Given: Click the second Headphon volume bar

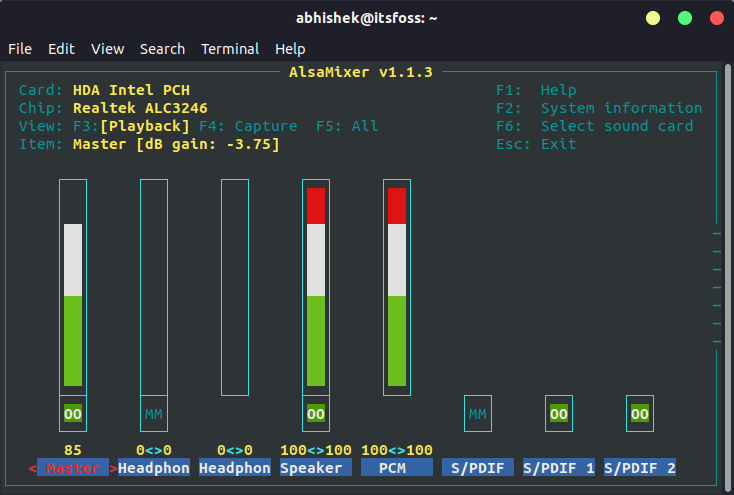Looking at the screenshot, I should pos(235,288).
